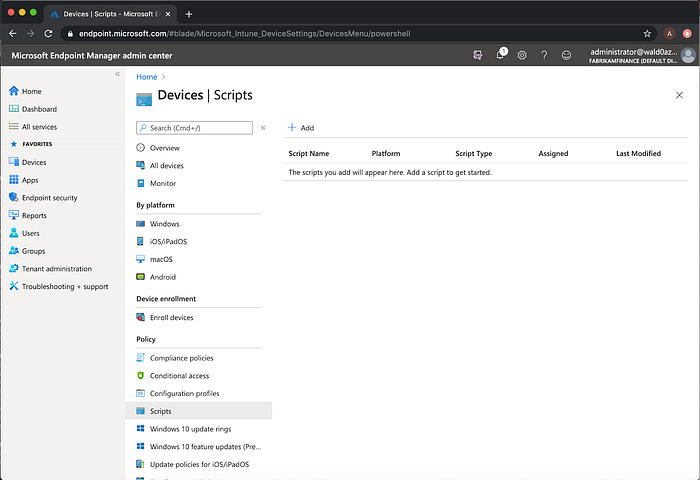Select the All devices icon

pyautogui.click(x=141, y=166)
